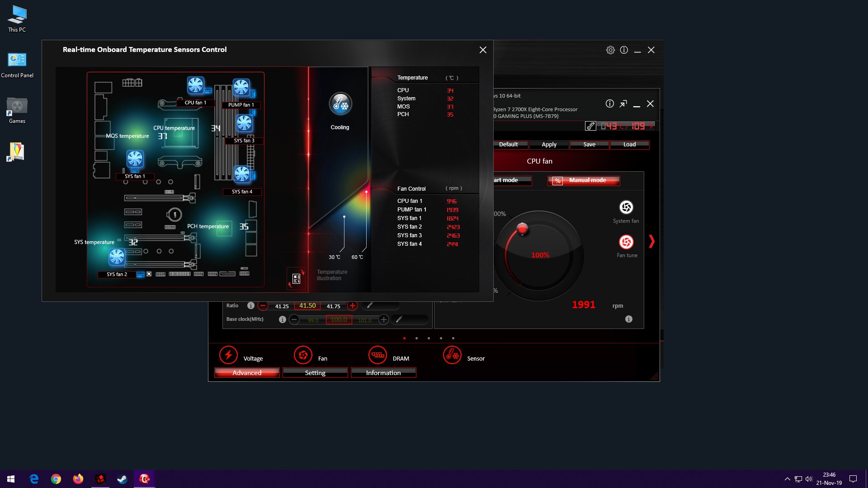This screenshot has height=488, width=868.
Task: Open the DRAM advanced panel icon
Action: 377,355
